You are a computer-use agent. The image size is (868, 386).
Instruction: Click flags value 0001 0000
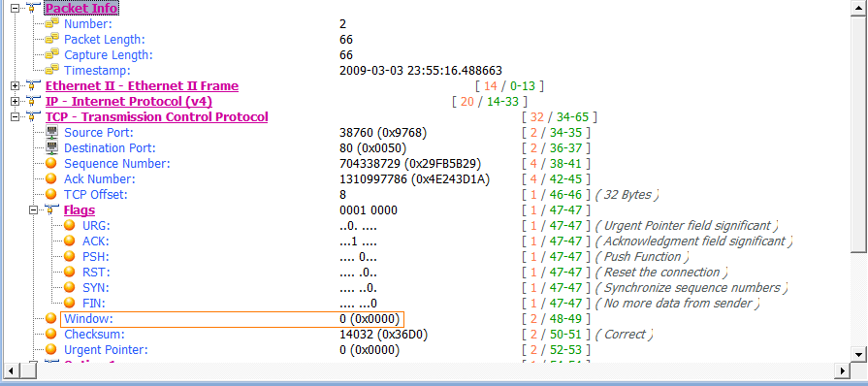tap(369, 209)
